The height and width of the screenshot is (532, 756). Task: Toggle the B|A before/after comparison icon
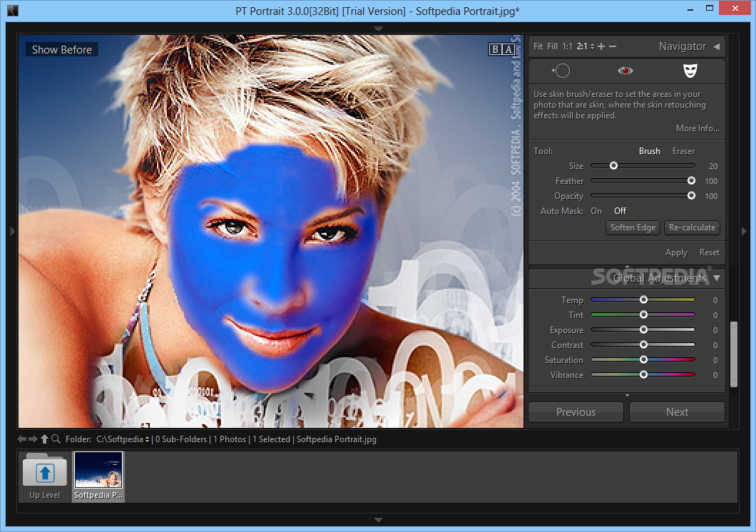[502, 49]
